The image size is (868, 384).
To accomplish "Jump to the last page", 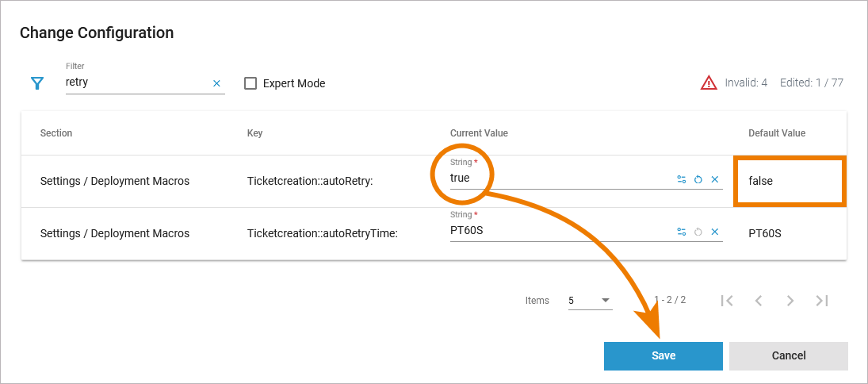I will point(822,301).
